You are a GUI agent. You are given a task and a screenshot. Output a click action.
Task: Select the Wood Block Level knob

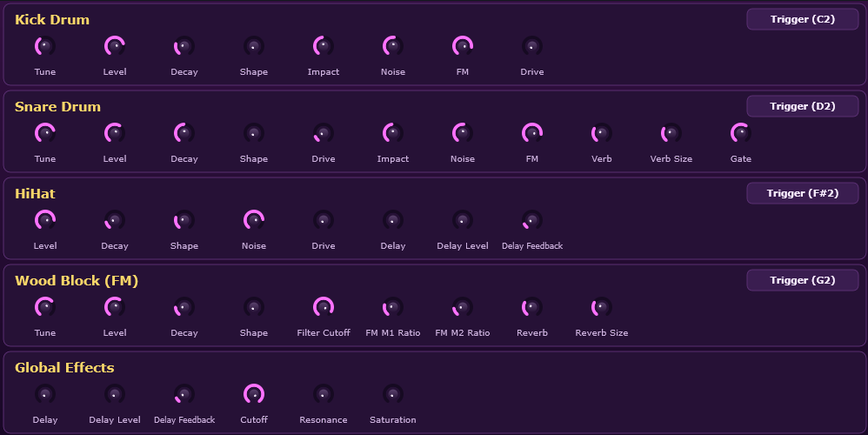point(115,306)
